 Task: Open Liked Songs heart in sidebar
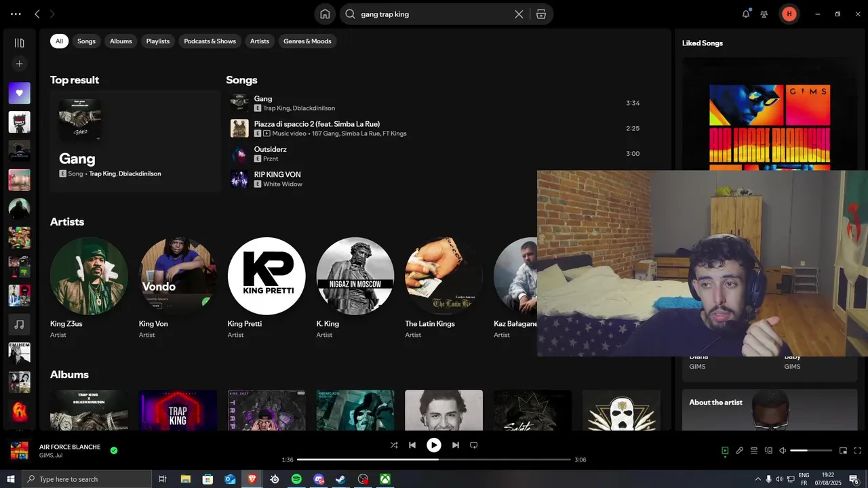pyautogui.click(x=19, y=93)
